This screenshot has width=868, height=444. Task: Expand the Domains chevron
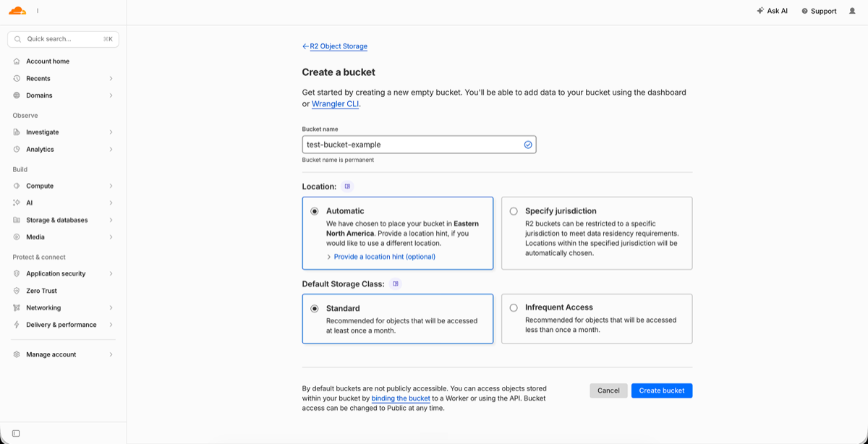coord(111,95)
